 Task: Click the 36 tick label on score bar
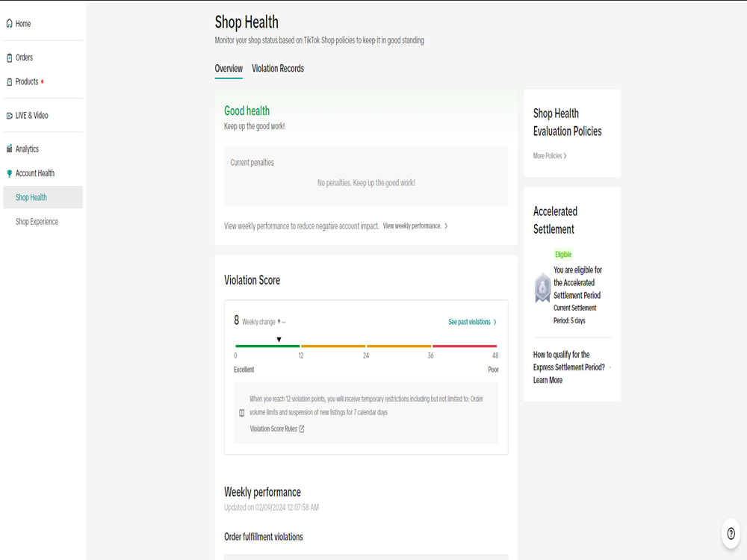coord(431,355)
